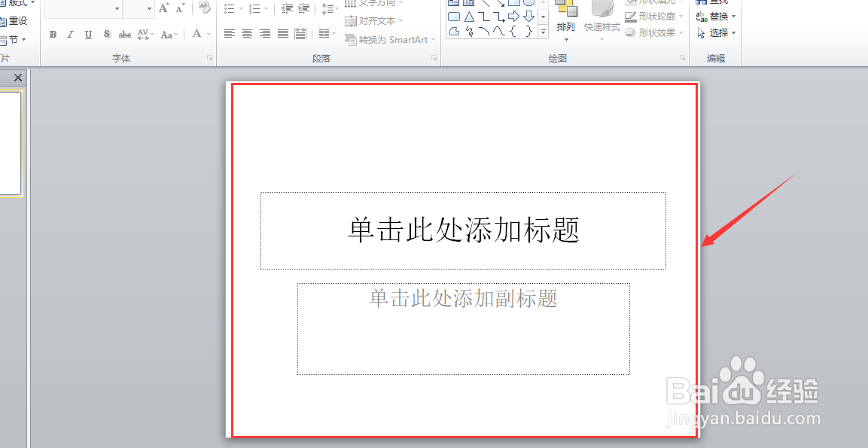The image size is (868, 448).
Task: Toggle justified paragraph alignment
Action: click(x=283, y=33)
